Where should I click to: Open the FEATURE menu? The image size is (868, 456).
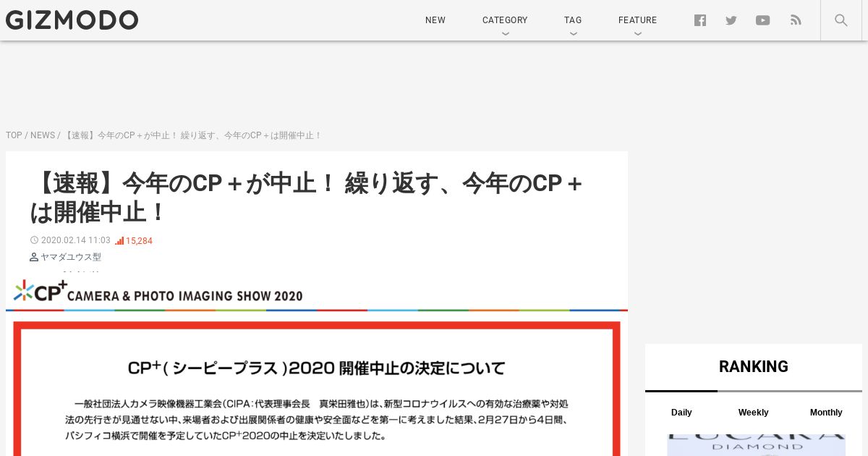pyautogui.click(x=637, y=20)
